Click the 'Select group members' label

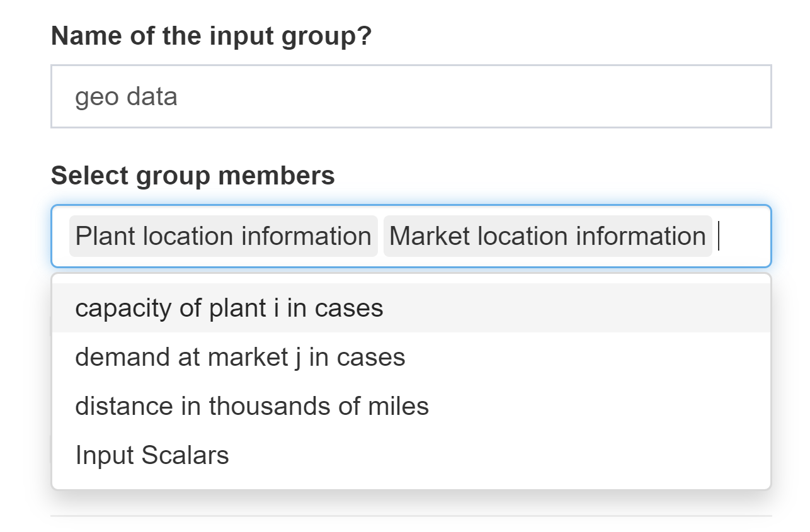pos(193,176)
